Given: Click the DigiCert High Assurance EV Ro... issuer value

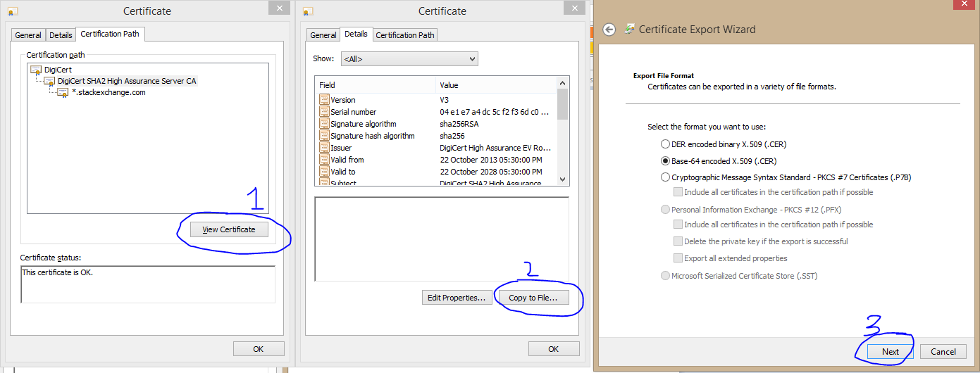Looking at the screenshot, I should (495, 148).
